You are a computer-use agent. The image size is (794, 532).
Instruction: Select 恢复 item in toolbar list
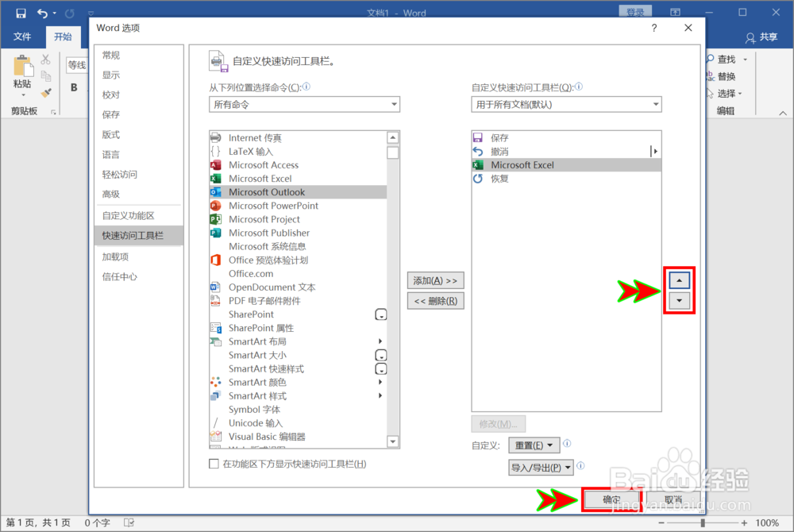tap(566, 179)
